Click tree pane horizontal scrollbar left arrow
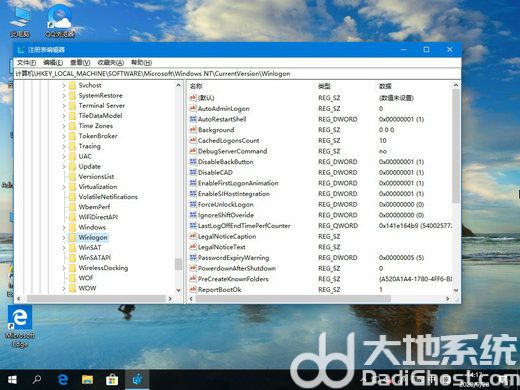Image resolution: width=520 pixels, height=390 pixels. [x=19, y=299]
